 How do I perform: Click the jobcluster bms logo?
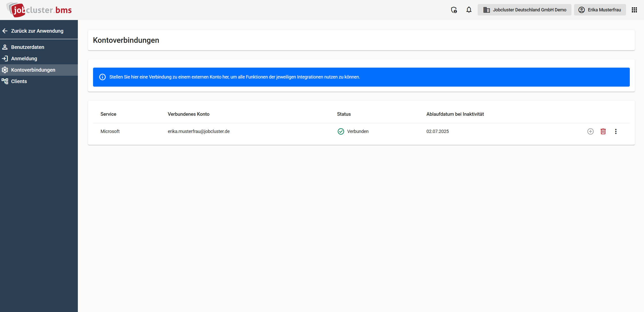tap(39, 10)
